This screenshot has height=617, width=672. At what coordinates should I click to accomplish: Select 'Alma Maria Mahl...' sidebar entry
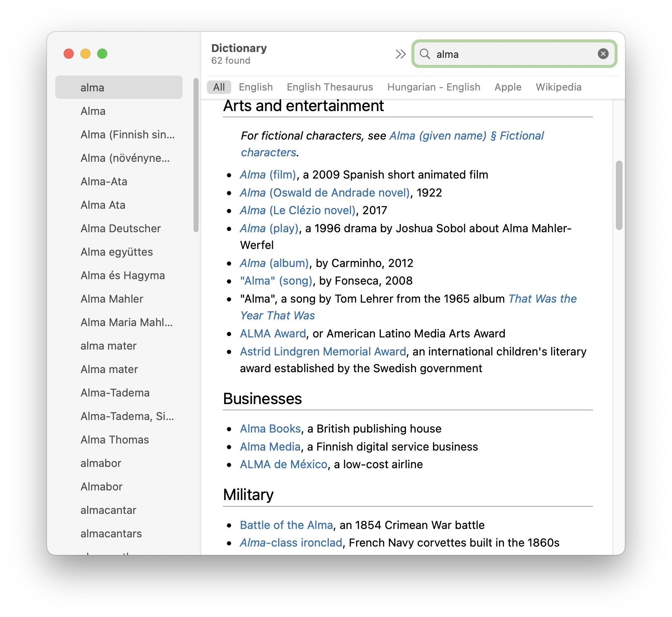coord(119,322)
